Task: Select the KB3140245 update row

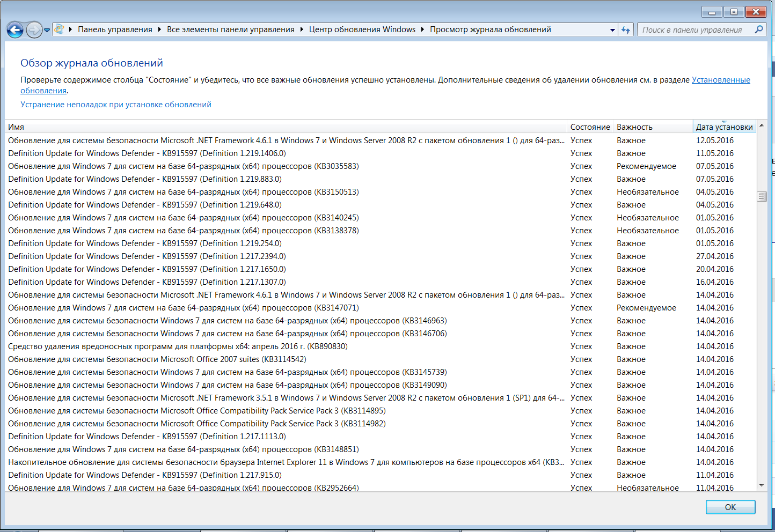Action: [381, 218]
